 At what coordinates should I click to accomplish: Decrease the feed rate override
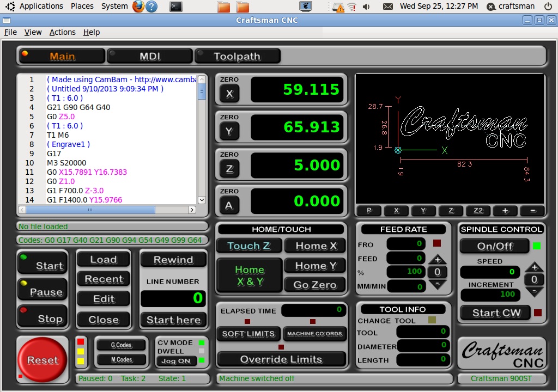coord(438,284)
